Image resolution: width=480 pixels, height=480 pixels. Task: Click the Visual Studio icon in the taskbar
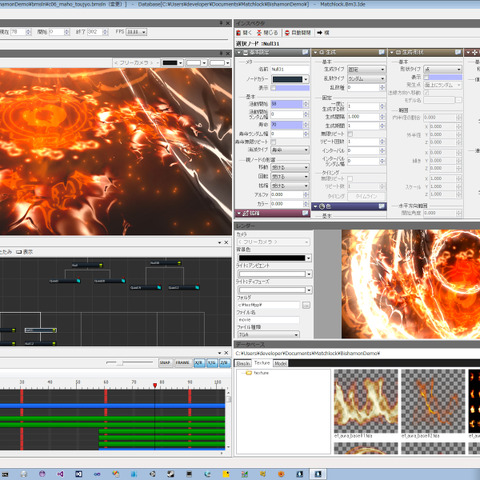(60, 474)
